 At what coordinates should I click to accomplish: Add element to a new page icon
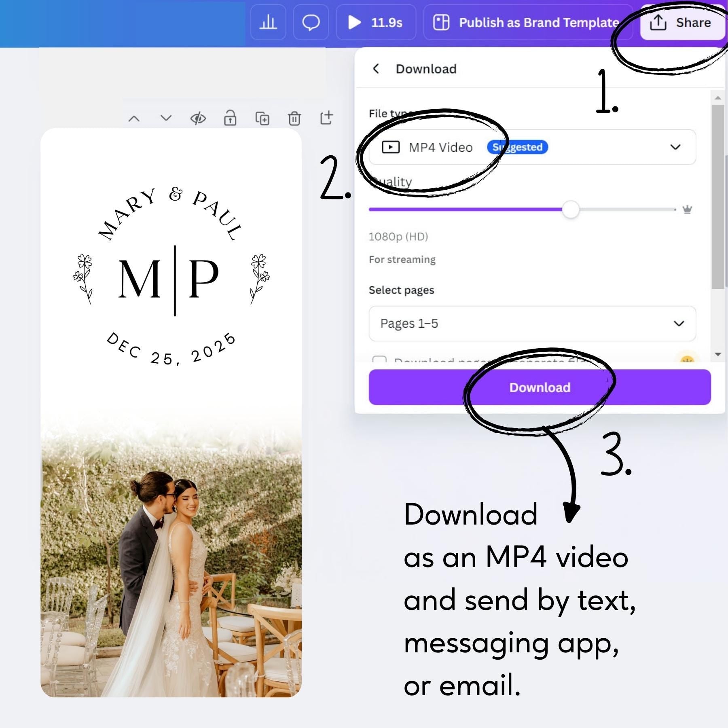(327, 118)
